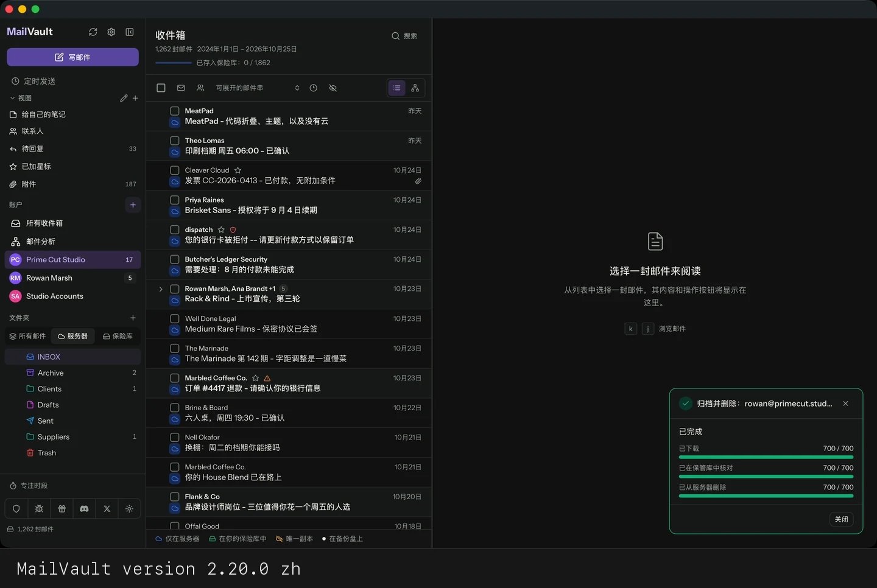Open the Trash folder
This screenshot has width=877, height=588.
tap(73, 453)
